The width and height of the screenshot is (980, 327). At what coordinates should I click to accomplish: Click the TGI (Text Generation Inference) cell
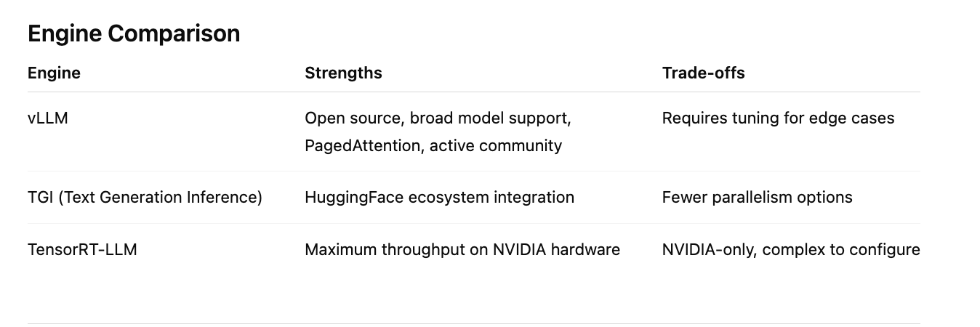coord(145,197)
